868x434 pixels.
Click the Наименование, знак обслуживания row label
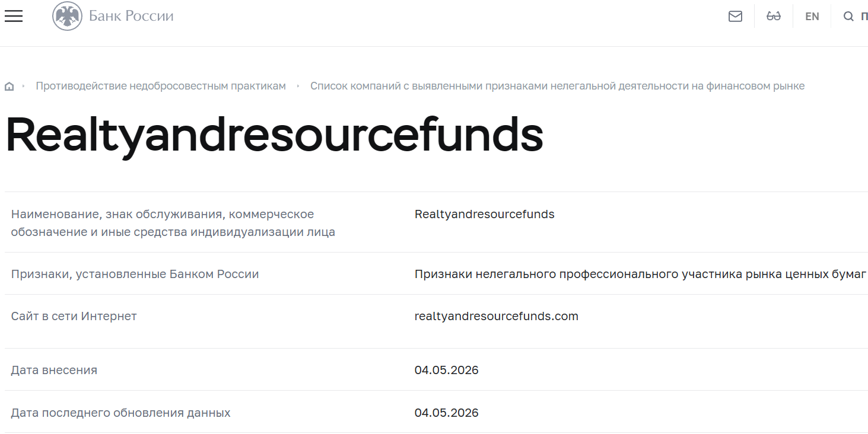click(x=173, y=223)
